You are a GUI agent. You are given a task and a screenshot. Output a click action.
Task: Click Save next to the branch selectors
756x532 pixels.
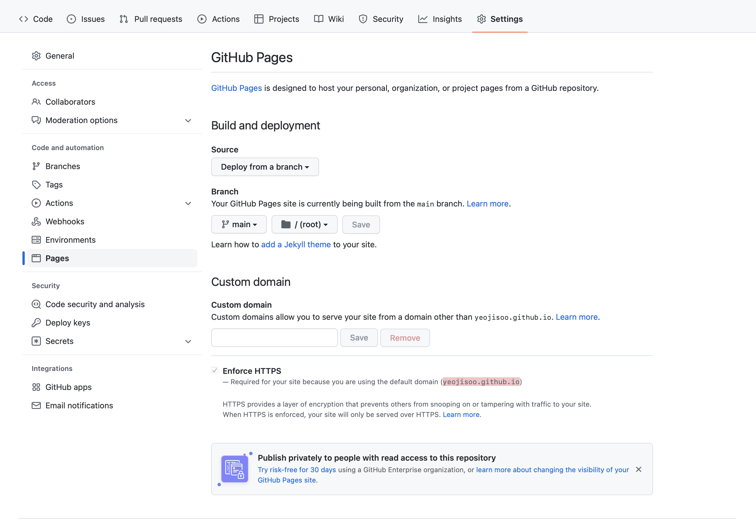pyautogui.click(x=361, y=225)
